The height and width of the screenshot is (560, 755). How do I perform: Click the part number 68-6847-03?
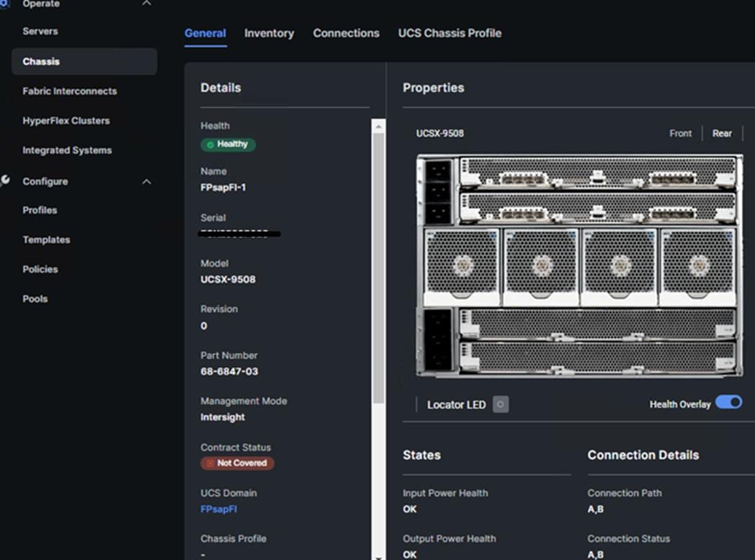229,372
